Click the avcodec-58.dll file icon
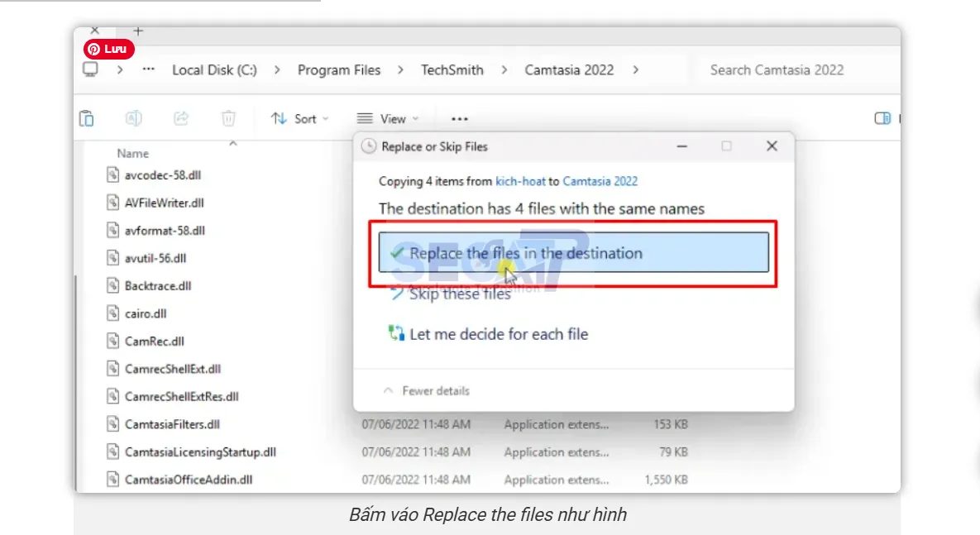This screenshot has height=535, width=980. coord(112,174)
